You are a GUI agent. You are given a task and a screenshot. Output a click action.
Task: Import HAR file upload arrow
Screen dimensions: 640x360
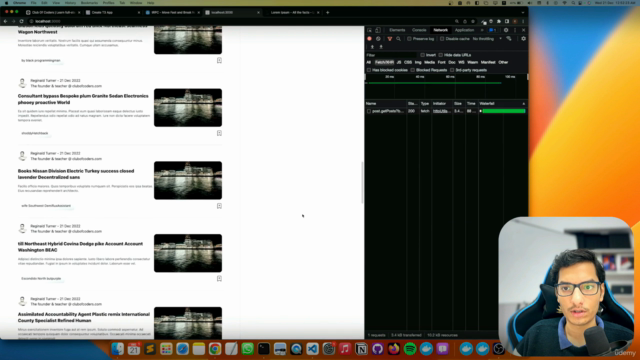[372, 47]
